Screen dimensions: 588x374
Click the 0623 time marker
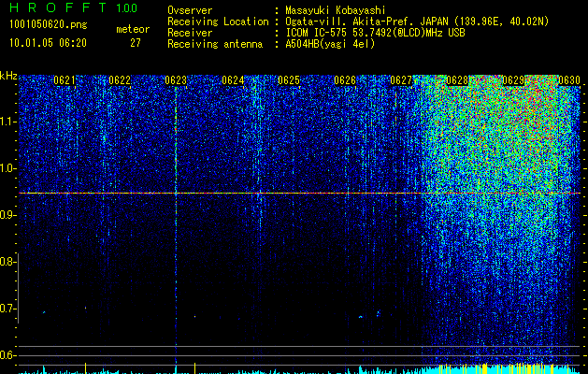(176, 80)
